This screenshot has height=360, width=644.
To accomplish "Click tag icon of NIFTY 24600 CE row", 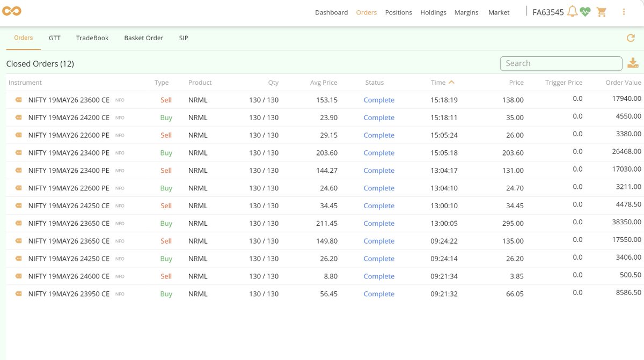I will click(x=19, y=276).
